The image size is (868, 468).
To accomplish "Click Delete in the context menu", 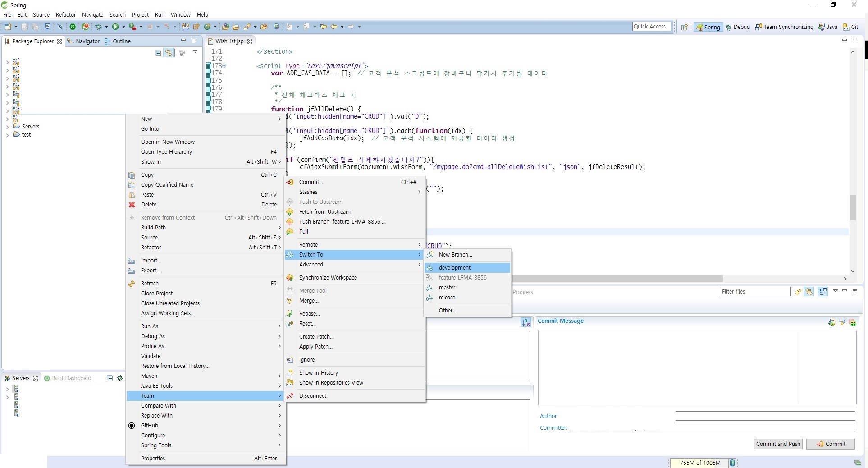I will click(206, 205).
